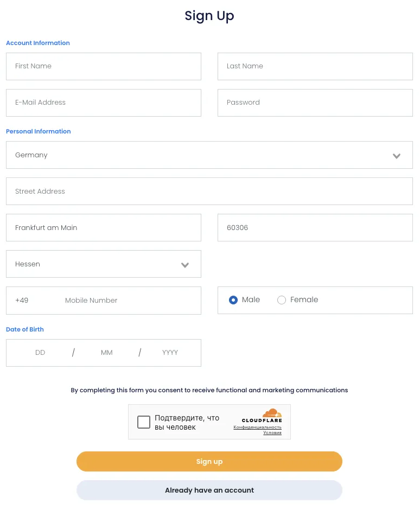This screenshot has width=420, height=510.
Task: Click Already have an account button
Action: 209,490
